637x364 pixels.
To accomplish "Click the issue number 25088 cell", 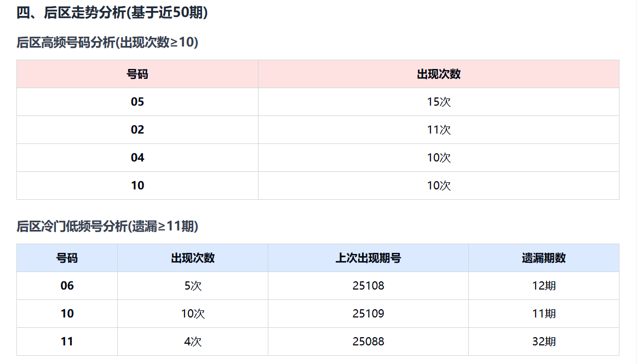I will click(x=368, y=342).
